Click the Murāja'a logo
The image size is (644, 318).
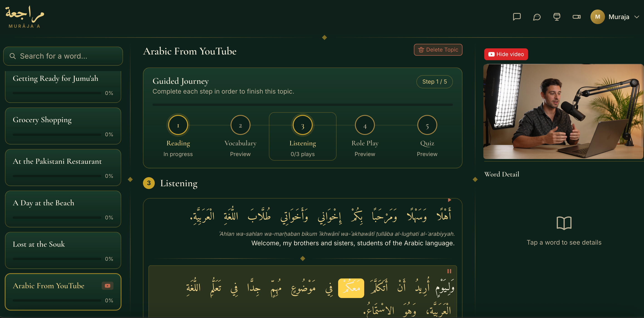(25, 17)
